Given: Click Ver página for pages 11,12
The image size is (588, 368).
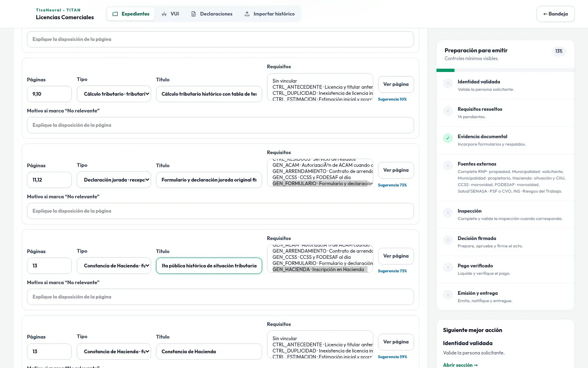Looking at the screenshot, I should [x=396, y=170].
